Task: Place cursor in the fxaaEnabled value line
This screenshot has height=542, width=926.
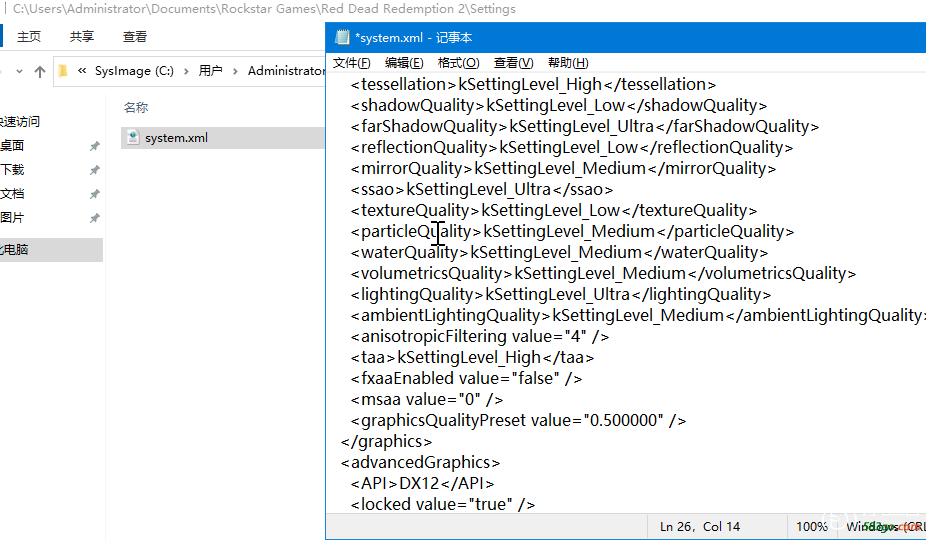Action: [x=467, y=378]
